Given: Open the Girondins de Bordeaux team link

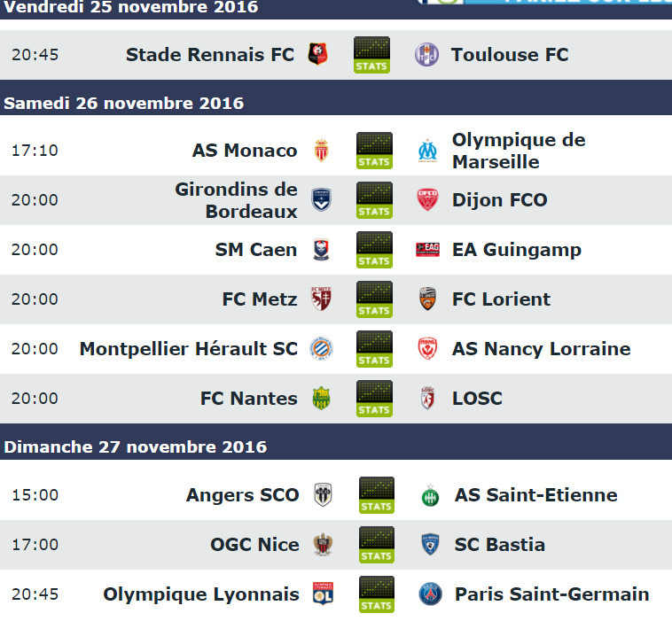Looking at the screenshot, I should 236,200.
